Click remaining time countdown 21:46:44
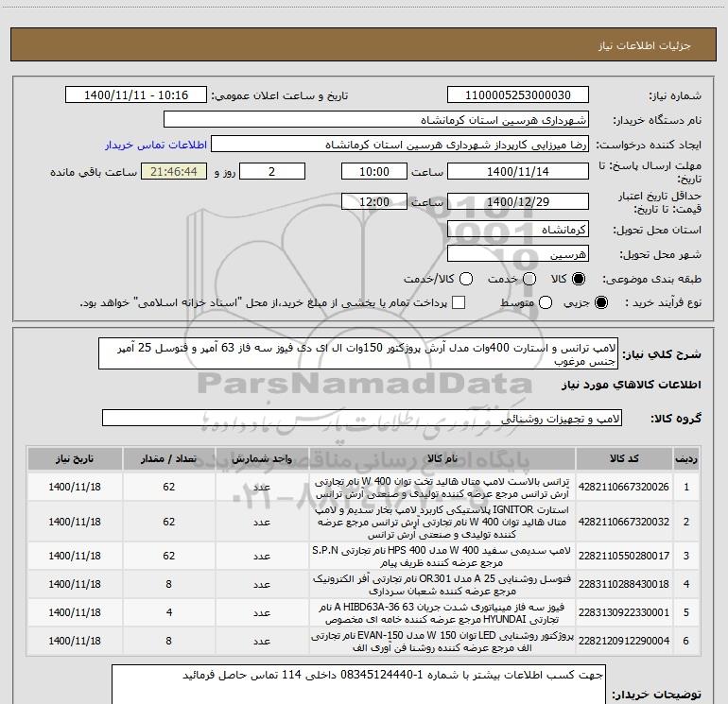Viewport: 728px width, 704px height. pos(174,172)
